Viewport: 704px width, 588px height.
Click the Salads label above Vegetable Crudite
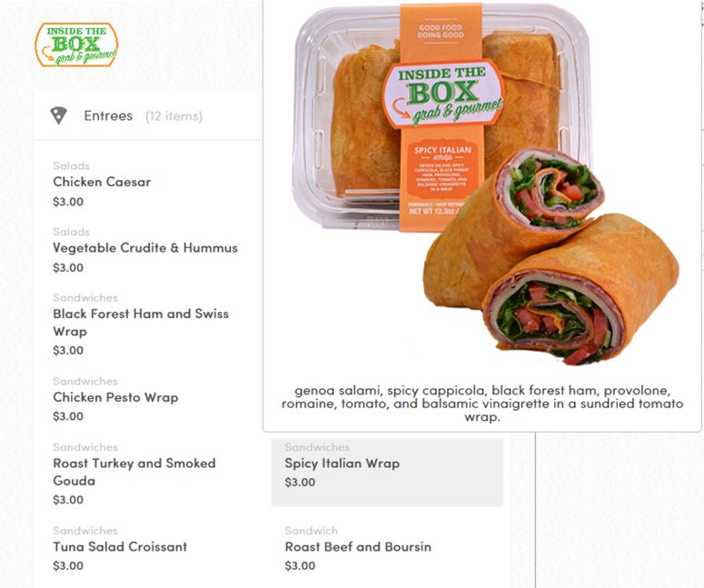coord(71,232)
